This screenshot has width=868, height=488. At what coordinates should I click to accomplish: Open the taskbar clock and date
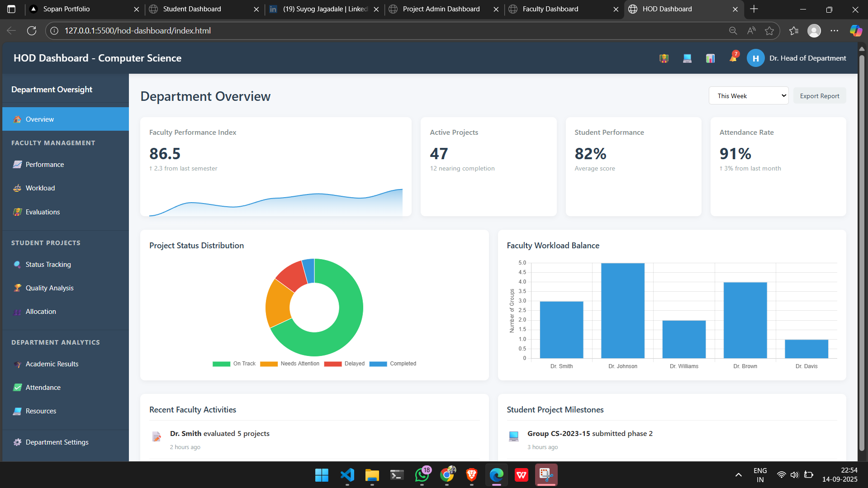(x=840, y=475)
